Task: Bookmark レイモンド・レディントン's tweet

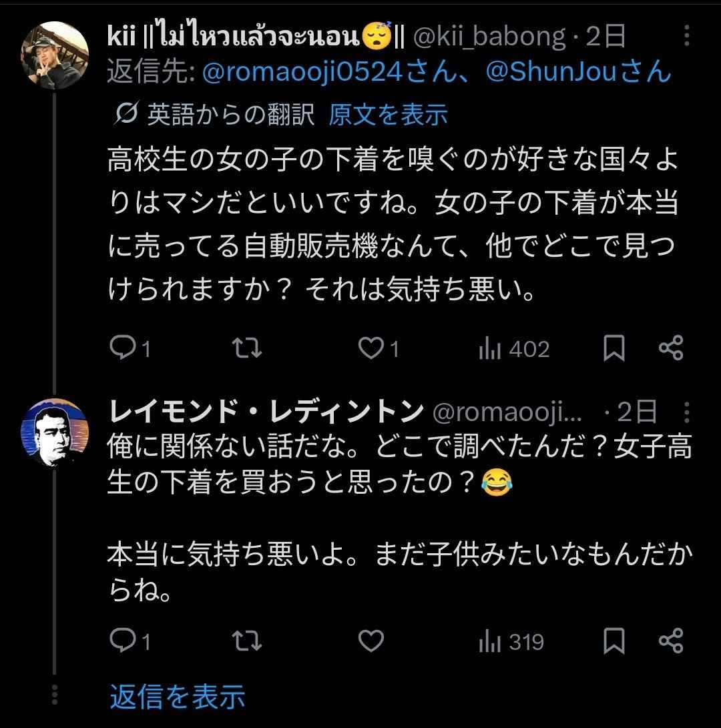Action: 614,641
